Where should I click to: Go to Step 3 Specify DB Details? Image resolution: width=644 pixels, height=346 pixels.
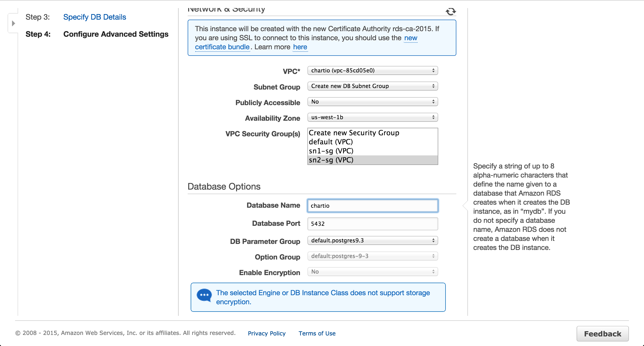click(95, 17)
